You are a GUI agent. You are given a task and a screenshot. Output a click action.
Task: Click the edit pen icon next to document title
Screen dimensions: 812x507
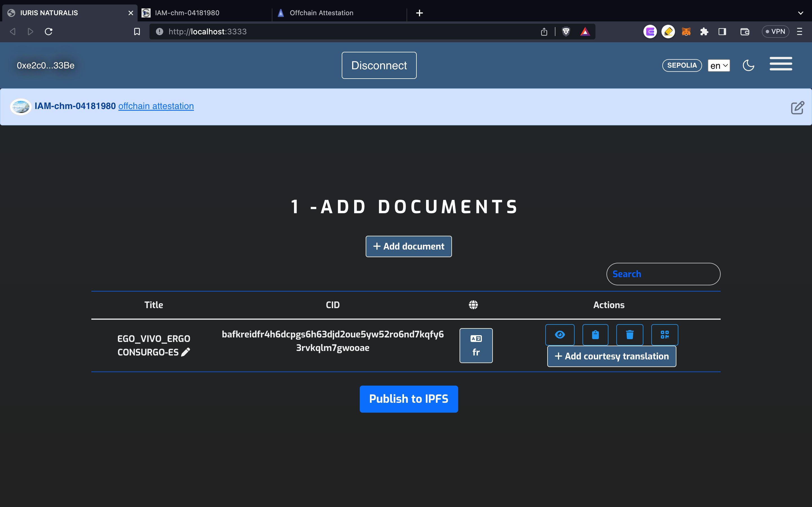(185, 352)
